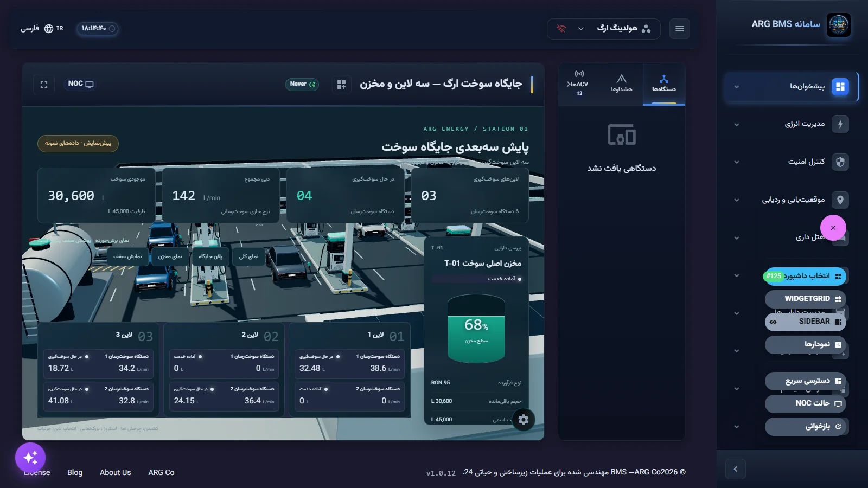Viewport: 868px width, 488px height.
Task: Click the red Wi-Fi disconnected icon
Action: coord(561,29)
